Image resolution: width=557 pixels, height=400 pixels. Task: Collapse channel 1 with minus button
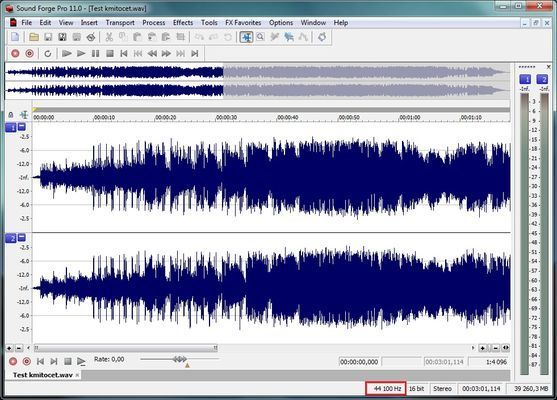22,126
